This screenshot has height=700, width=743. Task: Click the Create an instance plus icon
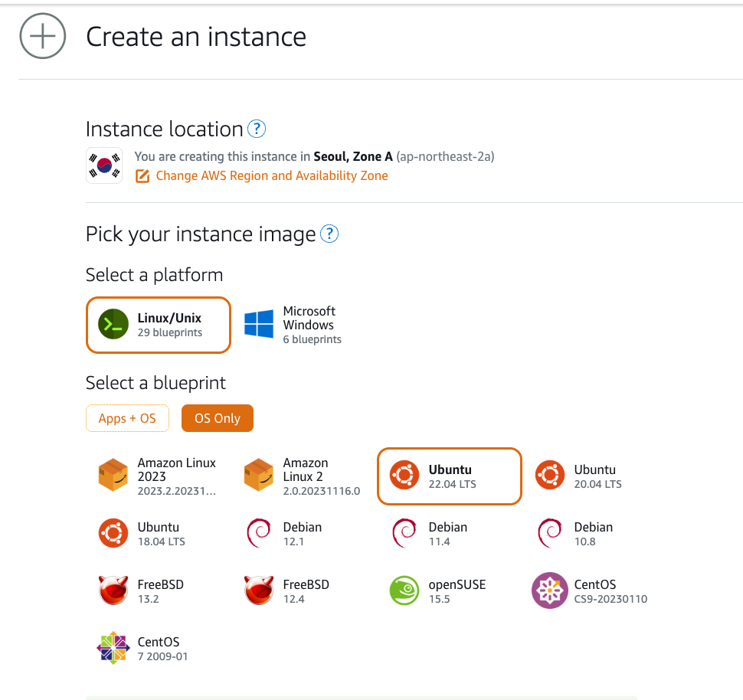tap(43, 36)
